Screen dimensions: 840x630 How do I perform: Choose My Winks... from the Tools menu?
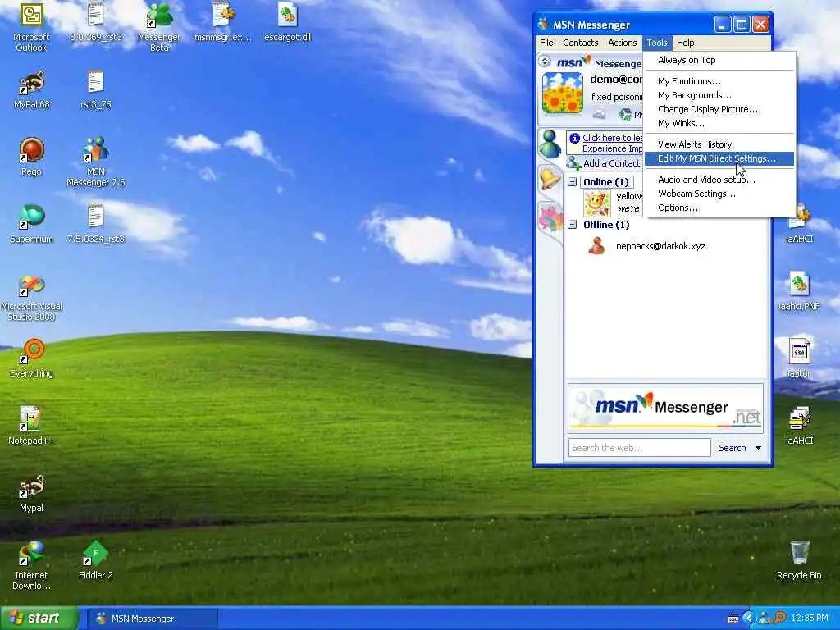[x=719, y=123]
